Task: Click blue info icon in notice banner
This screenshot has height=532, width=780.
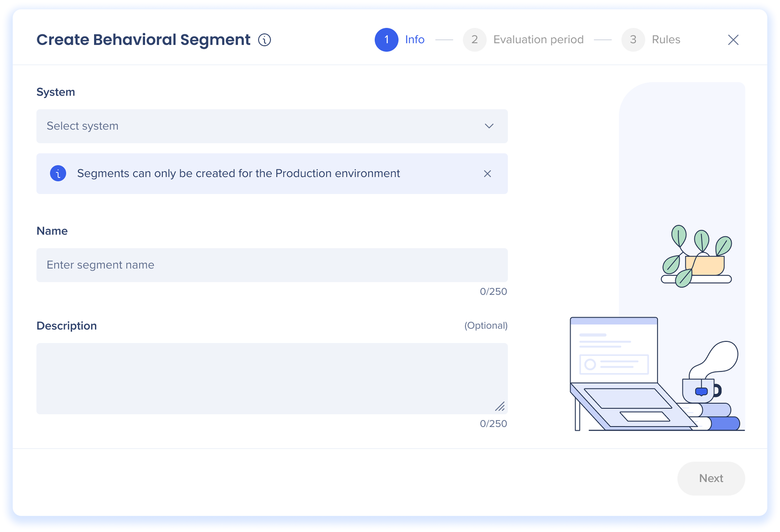Action: point(58,173)
